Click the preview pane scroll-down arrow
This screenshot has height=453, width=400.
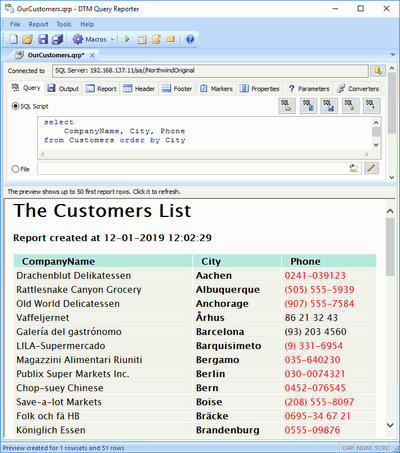390,425
